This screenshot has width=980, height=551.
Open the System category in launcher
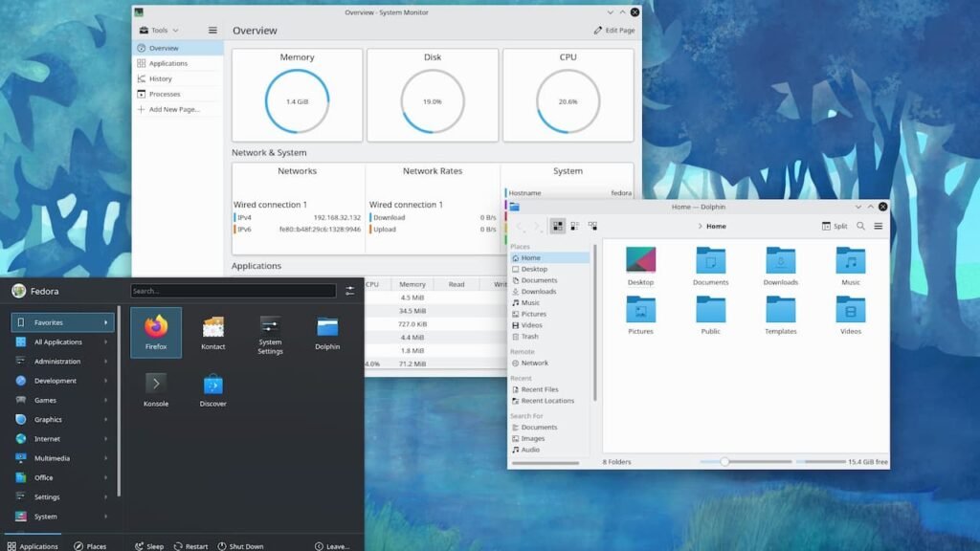click(62, 516)
